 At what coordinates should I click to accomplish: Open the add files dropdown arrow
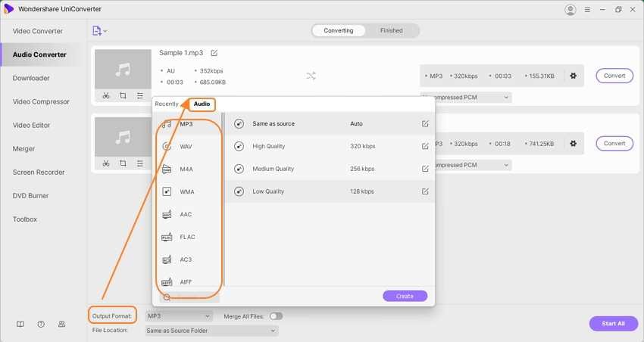click(105, 31)
